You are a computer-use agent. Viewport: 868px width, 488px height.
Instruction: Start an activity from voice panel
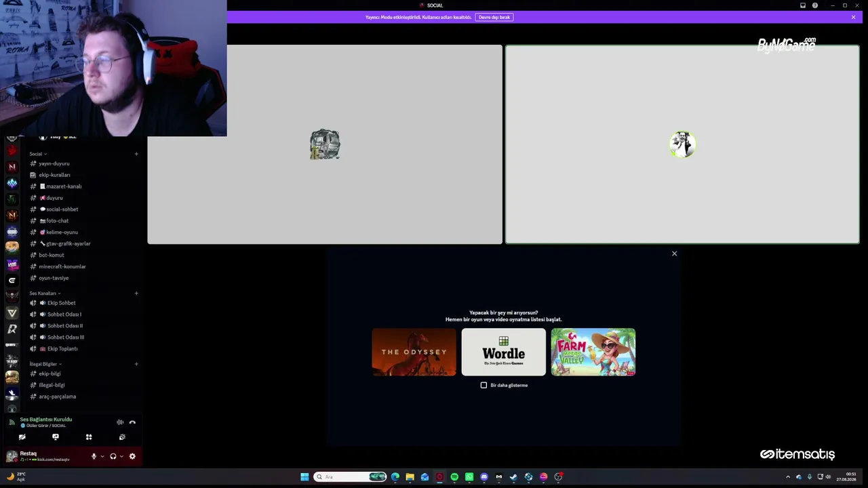click(x=89, y=437)
